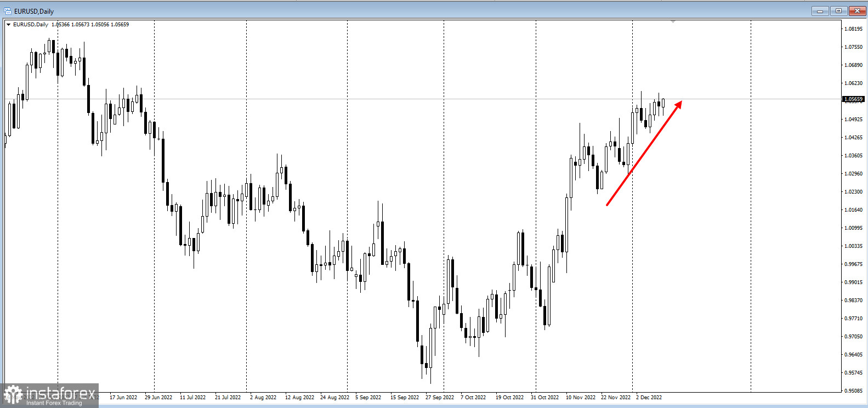Click the 0.96405 price scale label
The image size is (868, 408).
click(x=853, y=355)
